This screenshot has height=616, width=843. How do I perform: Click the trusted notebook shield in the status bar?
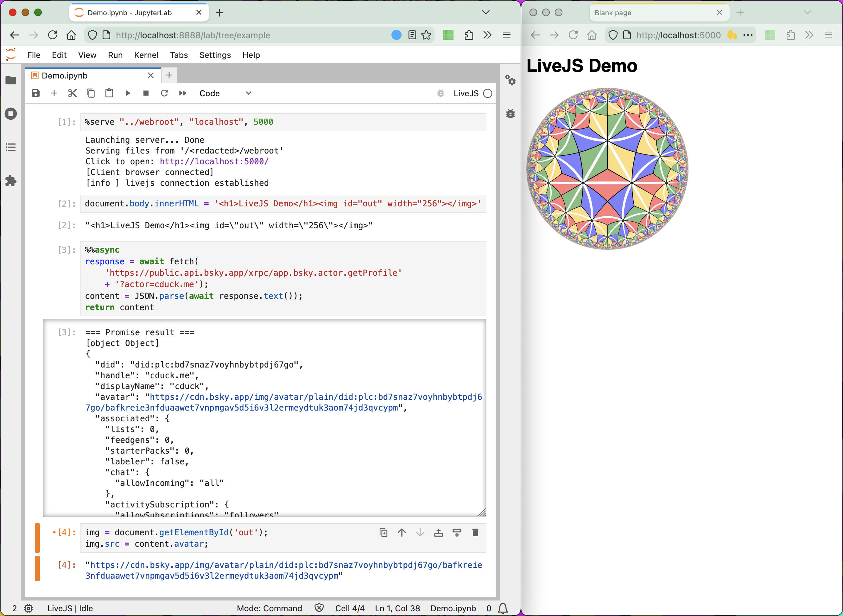(319, 608)
